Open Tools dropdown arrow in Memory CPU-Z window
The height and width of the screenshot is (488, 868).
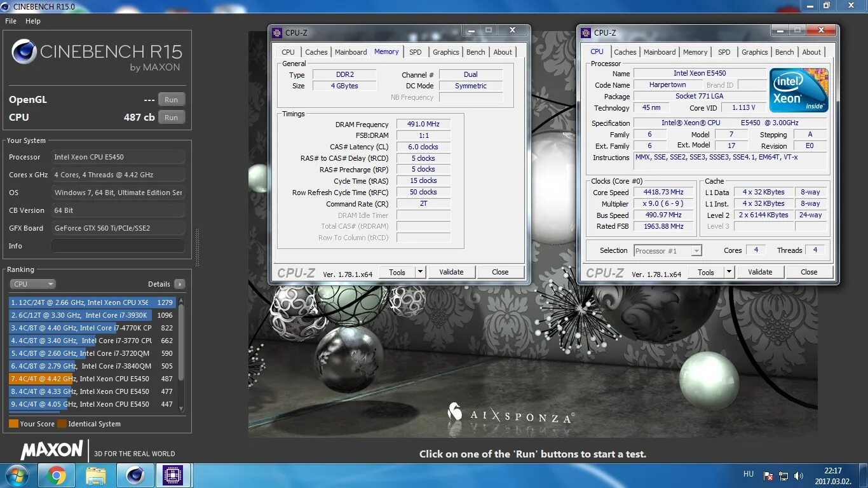(x=420, y=272)
